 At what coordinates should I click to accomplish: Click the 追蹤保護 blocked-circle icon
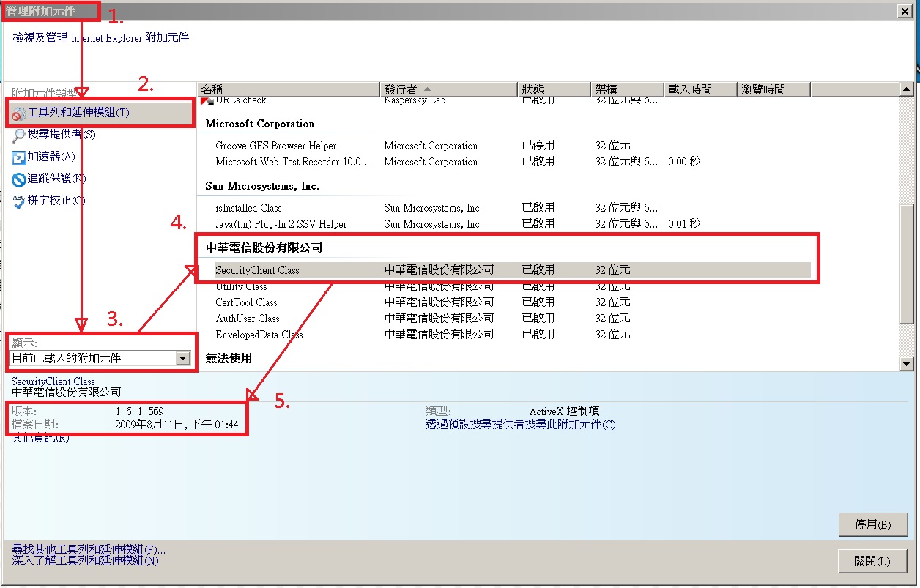(19, 179)
